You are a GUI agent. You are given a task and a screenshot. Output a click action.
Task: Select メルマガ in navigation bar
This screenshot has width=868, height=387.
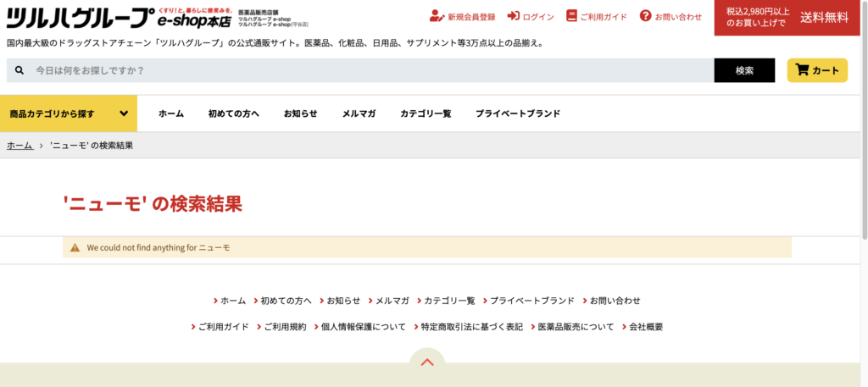[x=359, y=113]
